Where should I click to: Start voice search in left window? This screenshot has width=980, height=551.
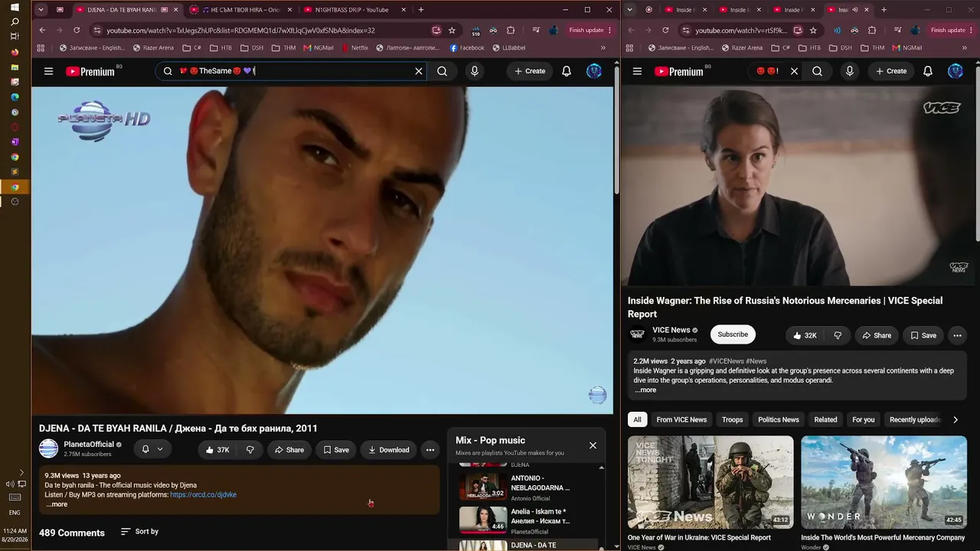(x=475, y=71)
